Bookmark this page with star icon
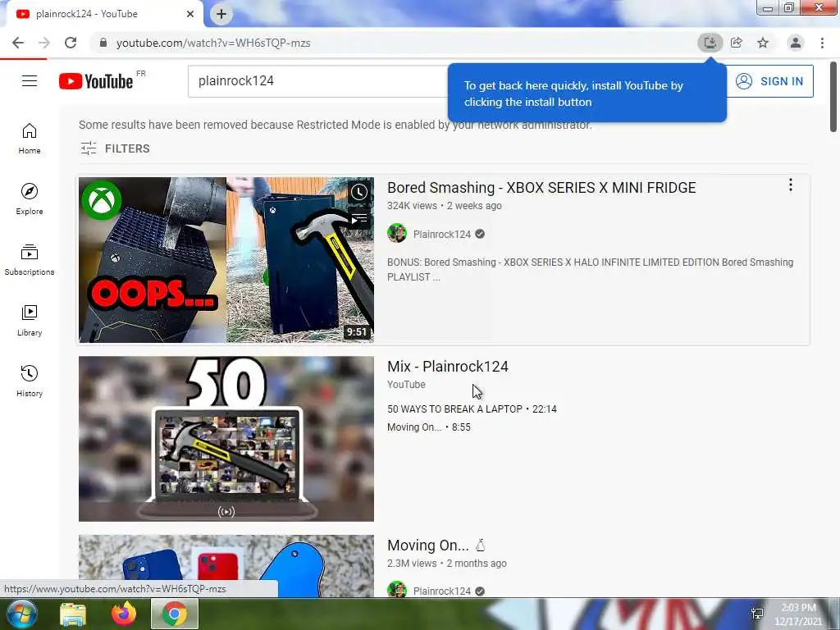The height and width of the screenshot is (630, 840). [763, 43]
